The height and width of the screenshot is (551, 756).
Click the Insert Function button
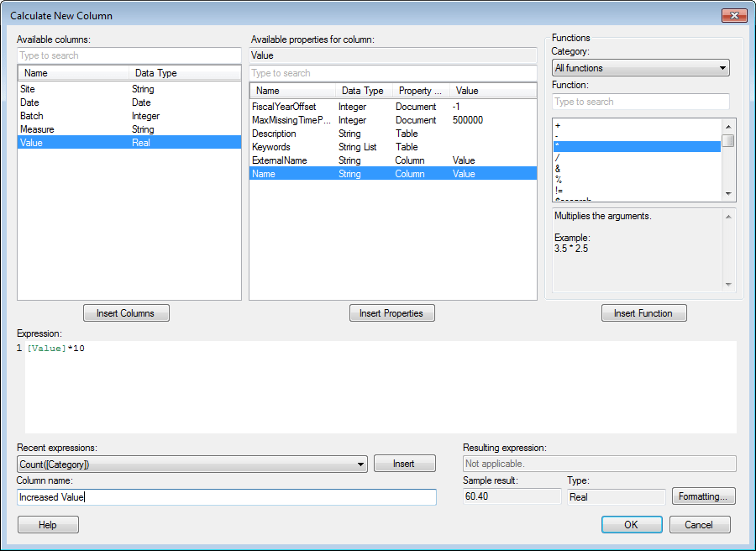[x=643, y=312]
